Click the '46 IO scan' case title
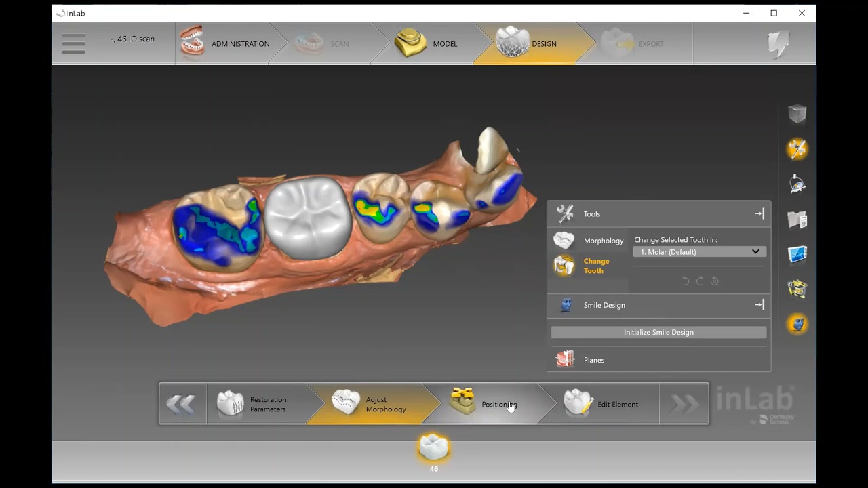The image size is (868, 488). (134, 39)
